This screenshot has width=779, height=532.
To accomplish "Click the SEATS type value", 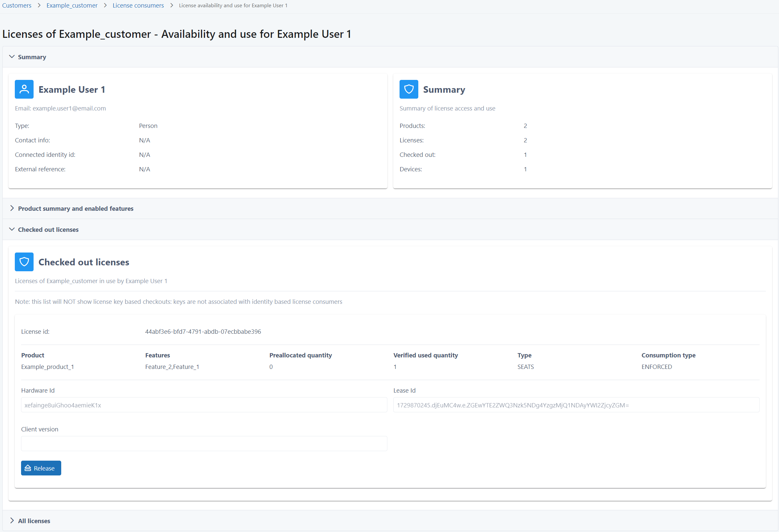I will point(525,367).
